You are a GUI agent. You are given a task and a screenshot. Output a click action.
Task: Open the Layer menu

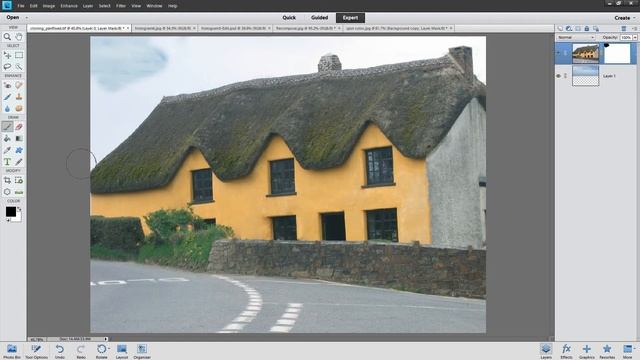pyautogui.click(x=88, y=6)
